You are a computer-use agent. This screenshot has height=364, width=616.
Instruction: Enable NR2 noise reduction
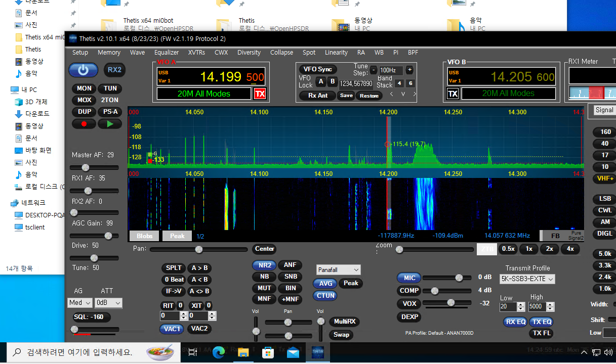pos(264,264)
